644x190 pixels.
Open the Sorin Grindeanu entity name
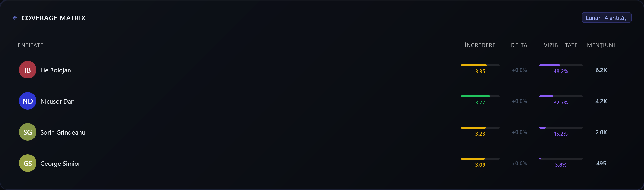point(63,132)
